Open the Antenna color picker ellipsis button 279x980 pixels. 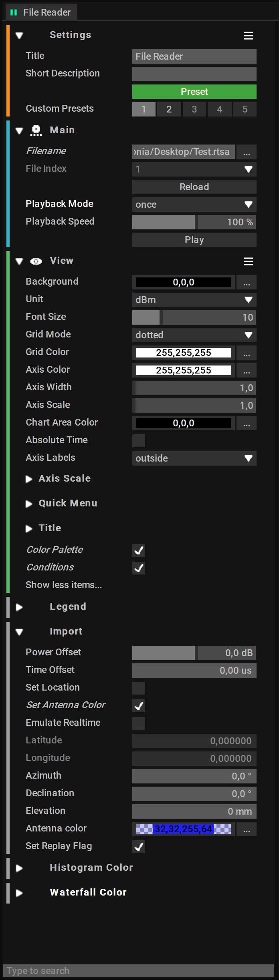246,829
